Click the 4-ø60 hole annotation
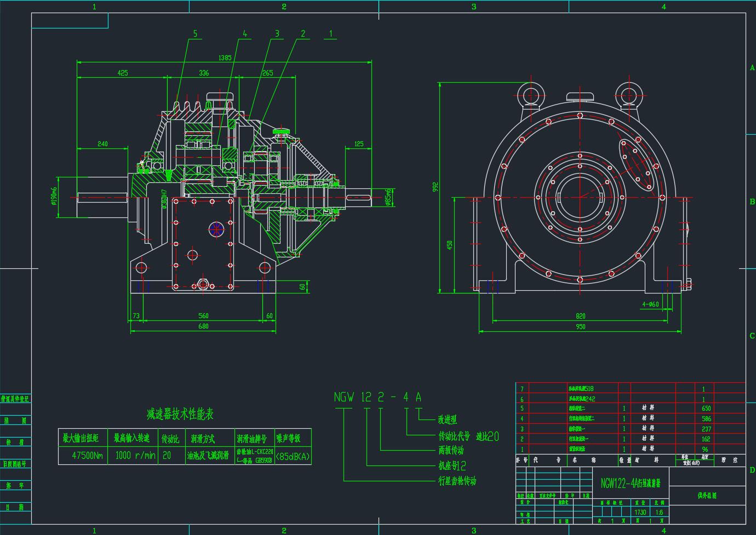 650,304
